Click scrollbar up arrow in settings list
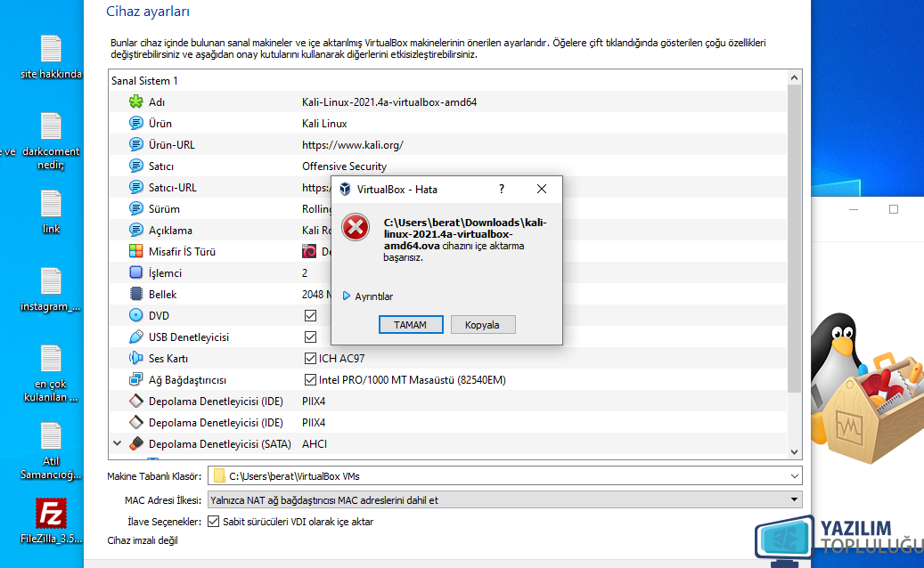Screen dimensions: 924x568 click(795, 77)
